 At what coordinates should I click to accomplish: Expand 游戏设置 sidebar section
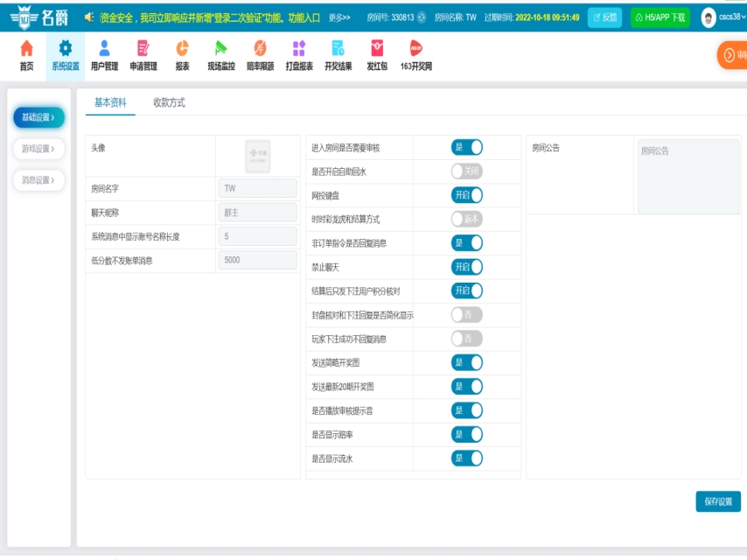[38, 149]
